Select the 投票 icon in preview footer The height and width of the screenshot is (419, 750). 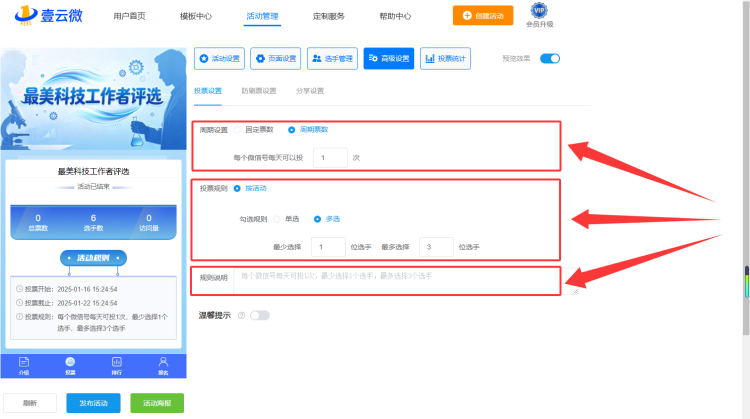[70, 365]
